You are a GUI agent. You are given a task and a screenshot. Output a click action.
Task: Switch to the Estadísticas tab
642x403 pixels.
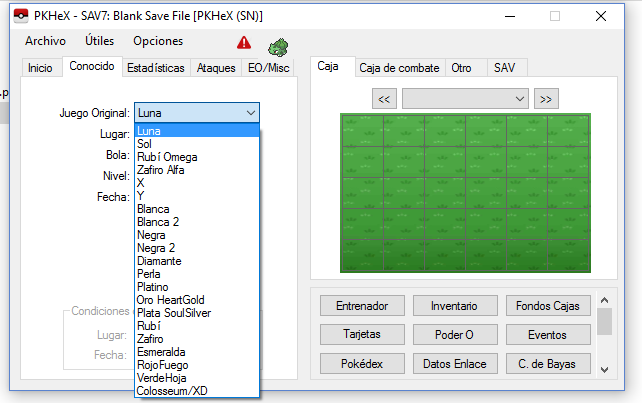coord(155,68)
